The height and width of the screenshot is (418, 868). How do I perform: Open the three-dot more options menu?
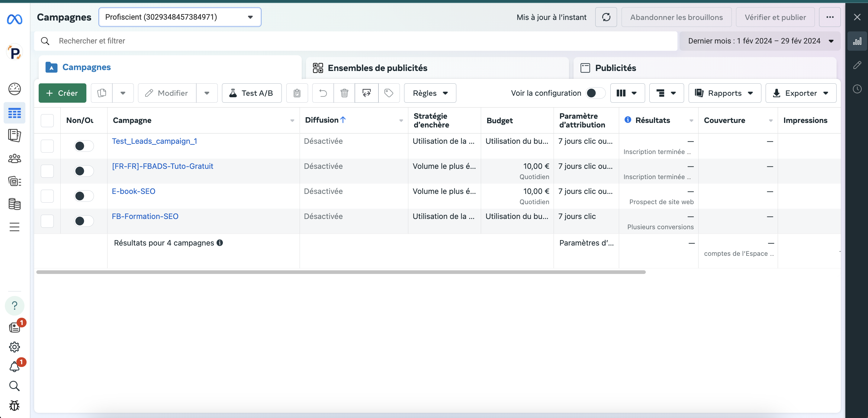830,17
